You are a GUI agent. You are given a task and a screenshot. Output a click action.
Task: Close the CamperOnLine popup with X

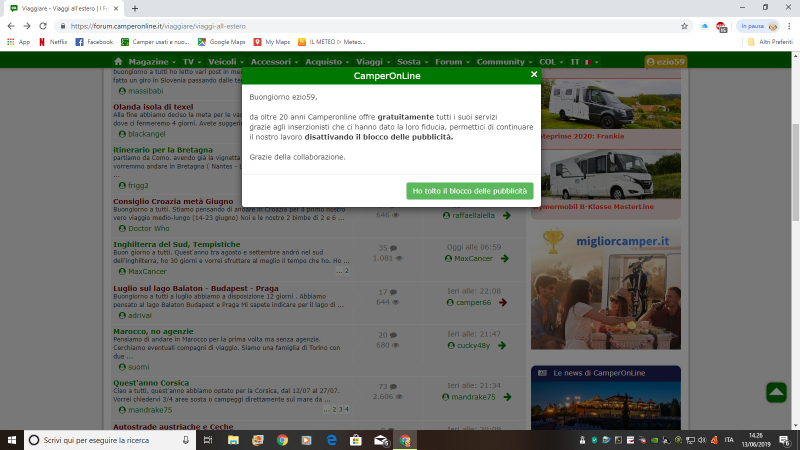534,74
